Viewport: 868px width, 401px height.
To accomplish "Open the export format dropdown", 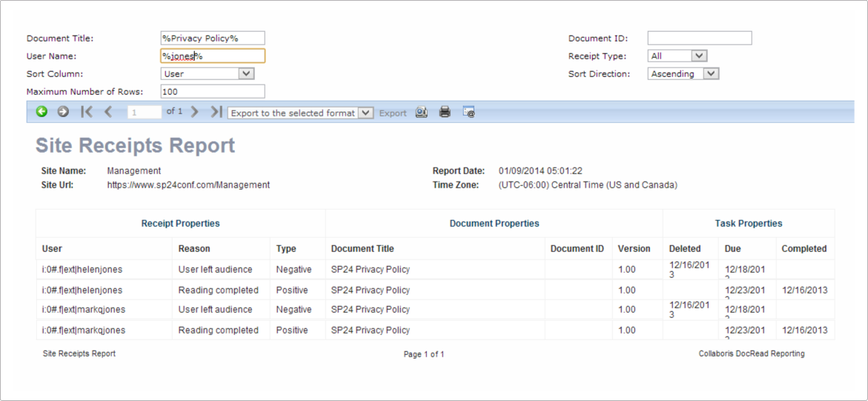I will (x=365, y=113).
